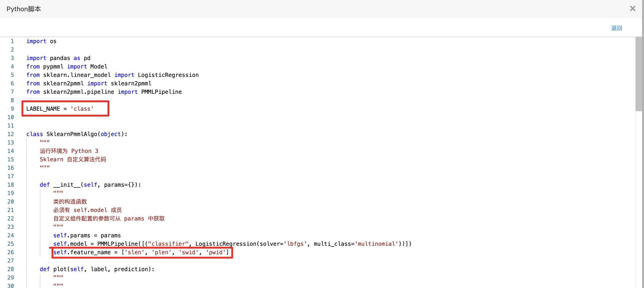Click the 返回 link
Viewport: 644px width, 288px height.
617,28
